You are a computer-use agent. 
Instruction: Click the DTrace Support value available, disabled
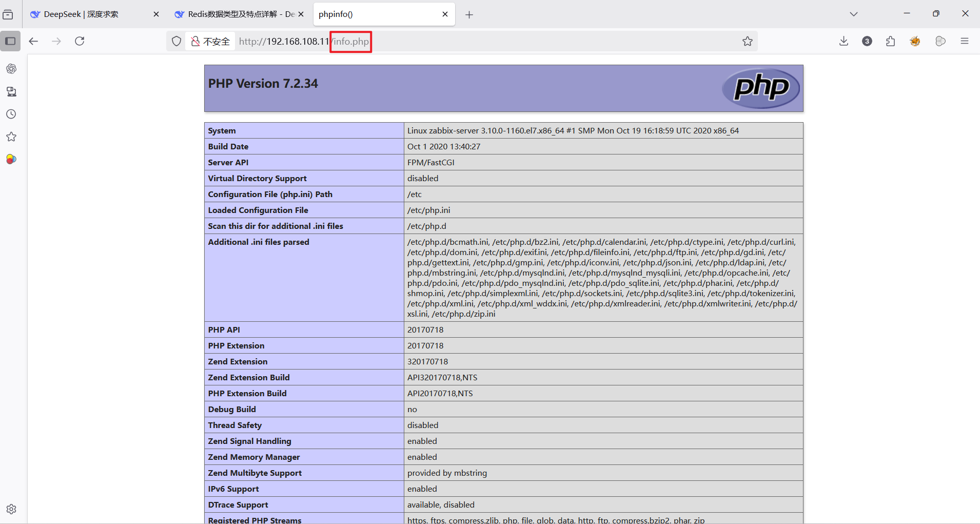441,505
